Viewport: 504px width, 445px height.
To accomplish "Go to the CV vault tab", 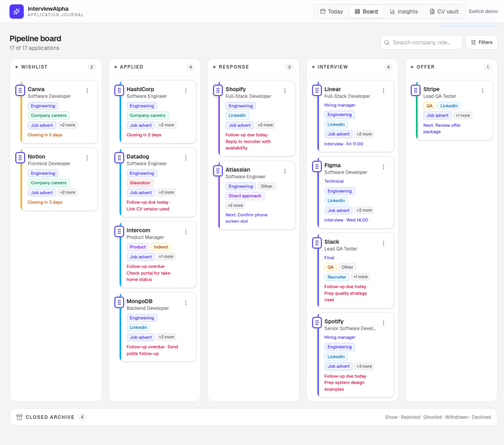I will coord(444,12).
